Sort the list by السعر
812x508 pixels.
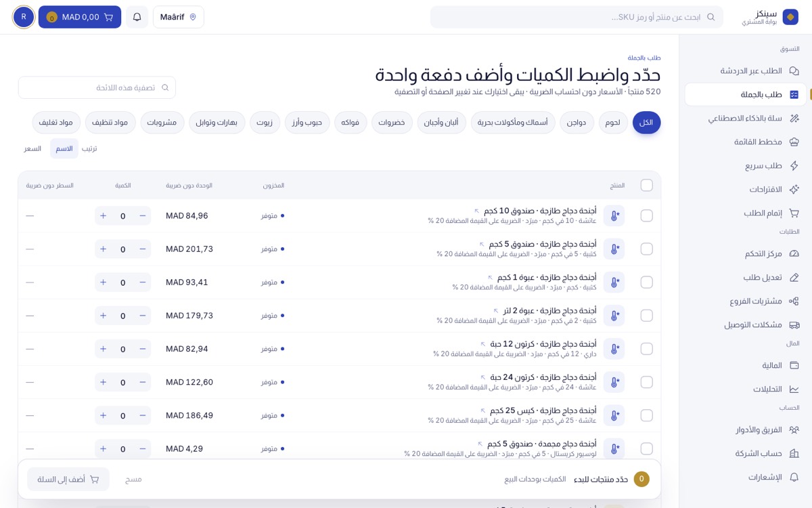coord(32,148)
